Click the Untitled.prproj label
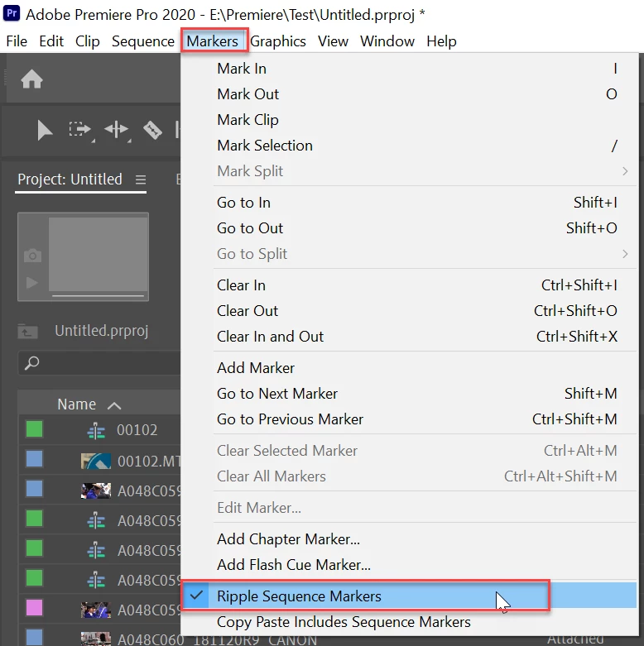Image resolution: width=644 pixels, height=646 pixels. 102,330
